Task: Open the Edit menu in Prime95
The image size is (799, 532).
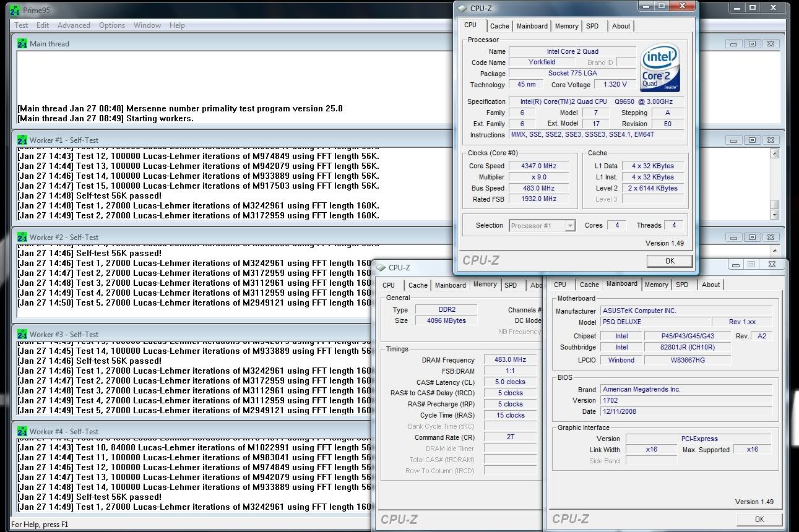Action: pyautogui.click(x=43, y=25)
